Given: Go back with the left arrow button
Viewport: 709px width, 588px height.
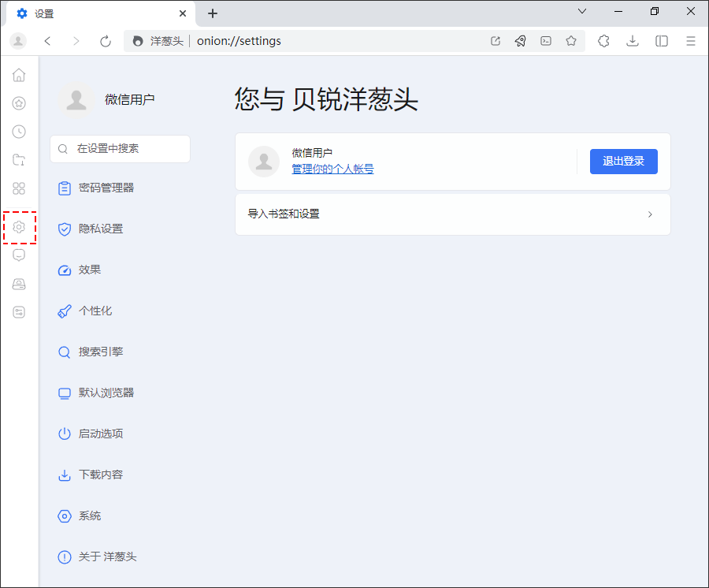Looking at the screenshot, I should click(x=47, y=41).
